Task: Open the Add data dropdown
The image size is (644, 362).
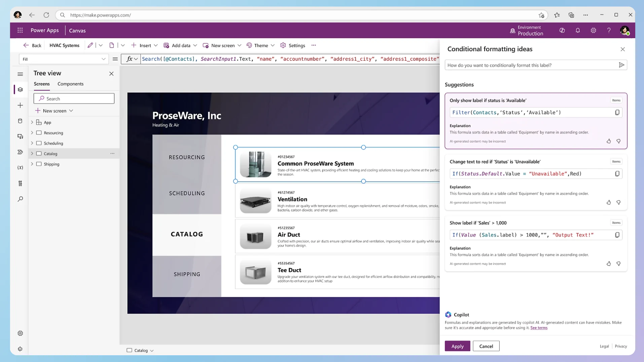Action: point(195,45)
